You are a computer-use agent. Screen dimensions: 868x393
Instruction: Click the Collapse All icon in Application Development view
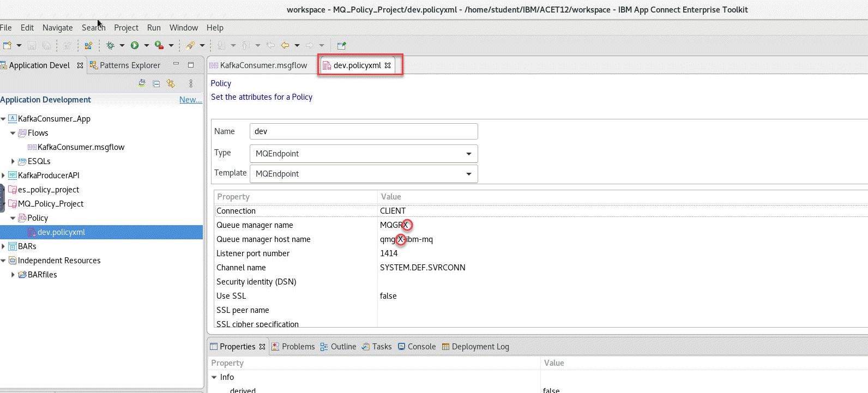pos(156,83)
